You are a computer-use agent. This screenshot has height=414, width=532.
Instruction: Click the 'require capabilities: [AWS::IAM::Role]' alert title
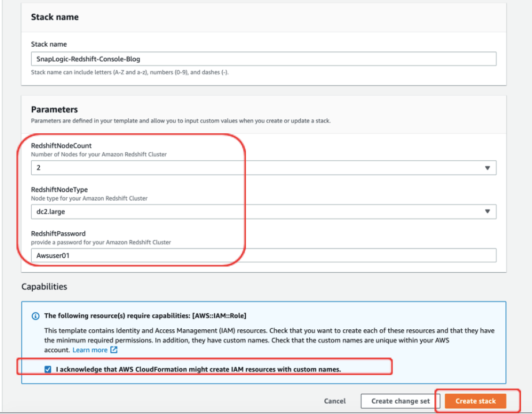tap(145, 315)
